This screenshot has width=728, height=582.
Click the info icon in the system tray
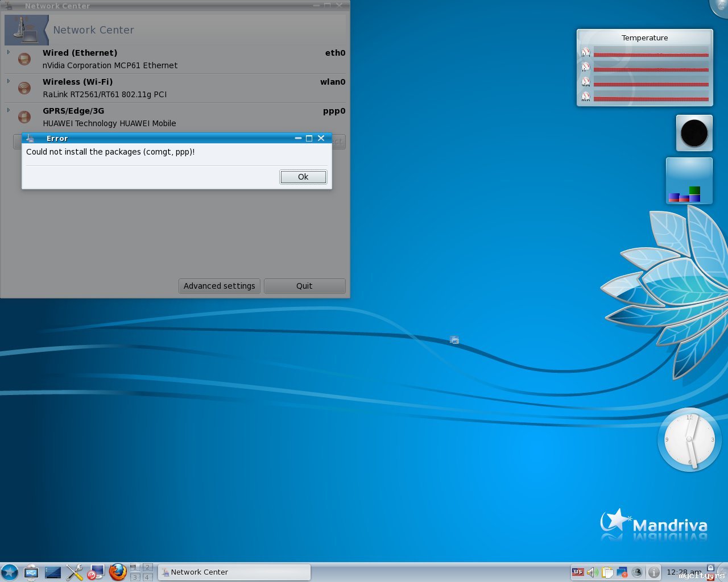pos(654,572)
